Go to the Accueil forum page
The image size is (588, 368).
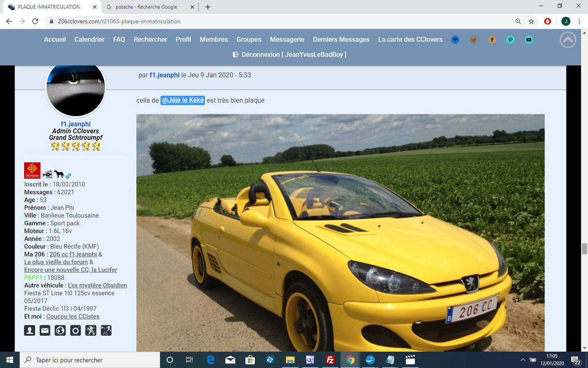pos(55,39)
